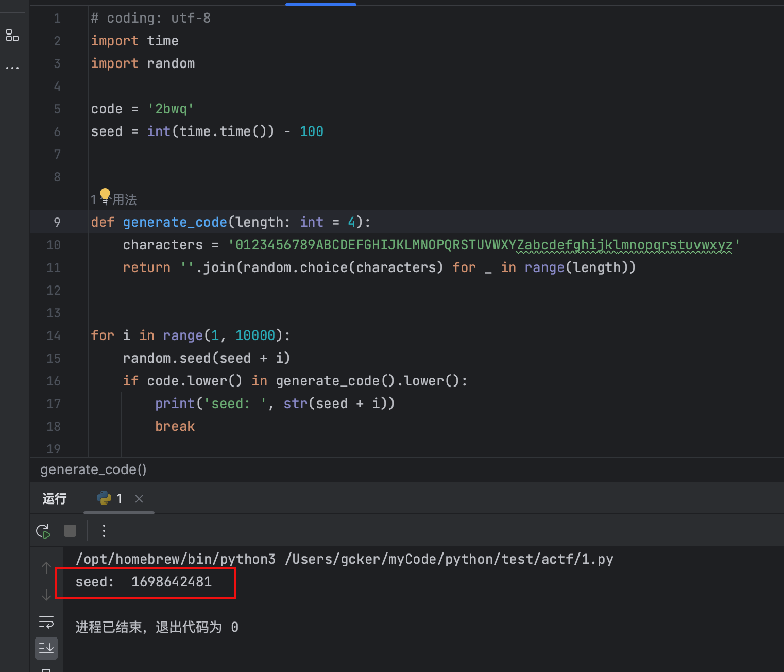Screen dimensions: 784x672
Task: Click the Stop process square button
Action: coord(70,531)
